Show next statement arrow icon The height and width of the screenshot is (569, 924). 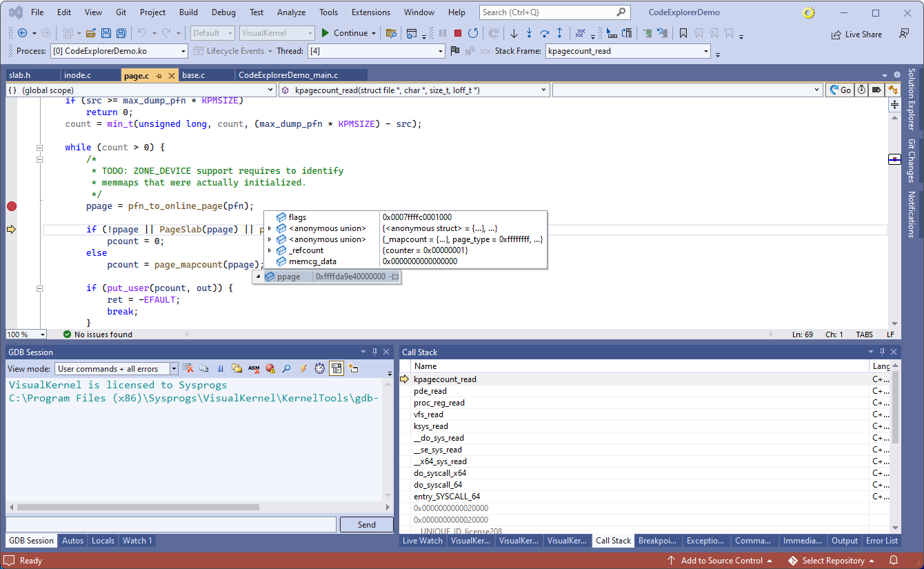click(x=514, y=33)
